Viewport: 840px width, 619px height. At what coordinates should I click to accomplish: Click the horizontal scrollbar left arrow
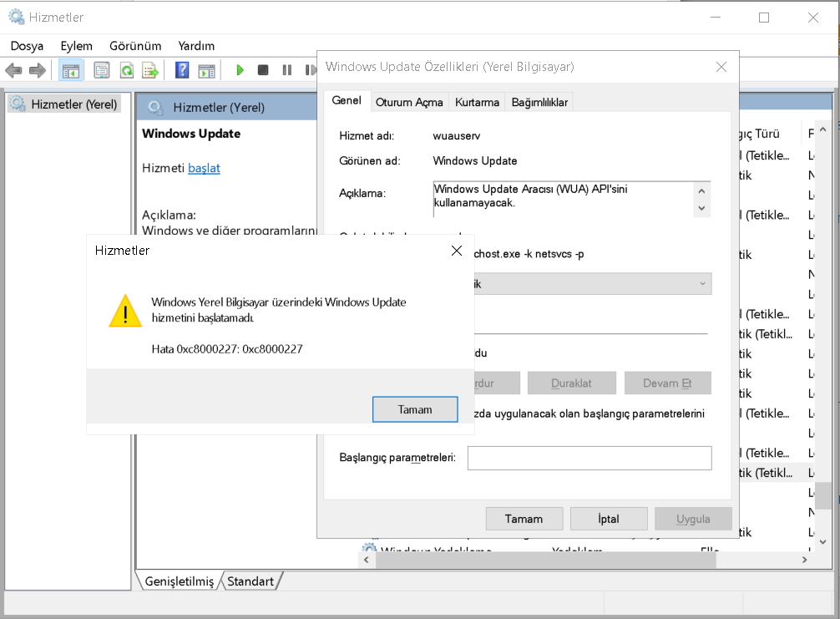[x=367, y=560]
